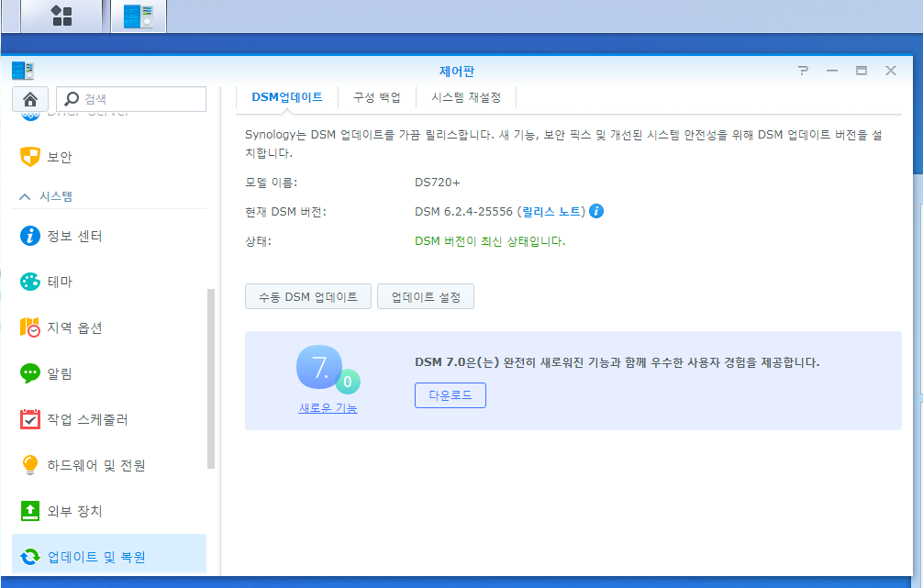Click the 다운로드 button for DSM 7.0

(x=450, y=395)
